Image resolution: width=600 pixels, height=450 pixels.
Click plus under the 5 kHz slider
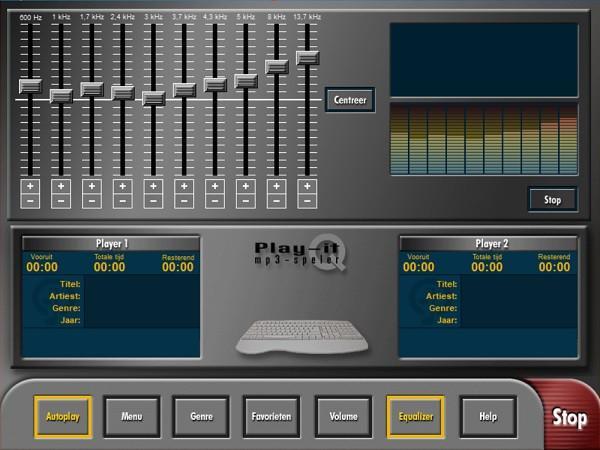246,186
